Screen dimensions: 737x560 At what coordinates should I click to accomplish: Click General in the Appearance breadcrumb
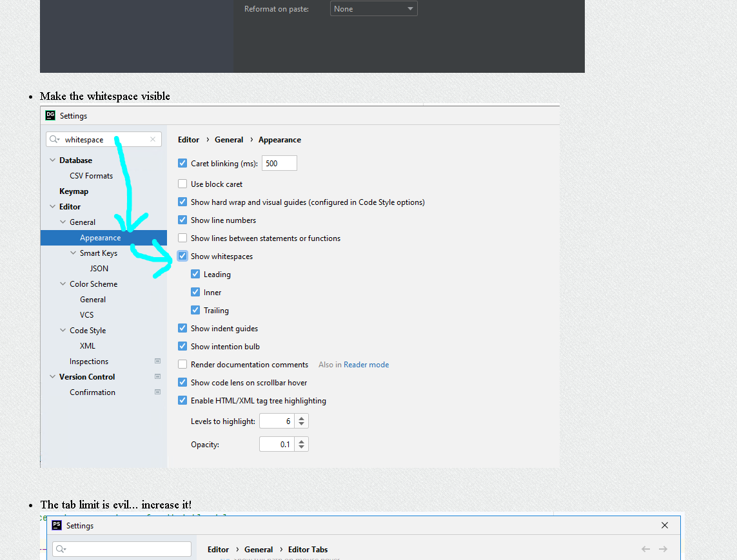point(229,140)
